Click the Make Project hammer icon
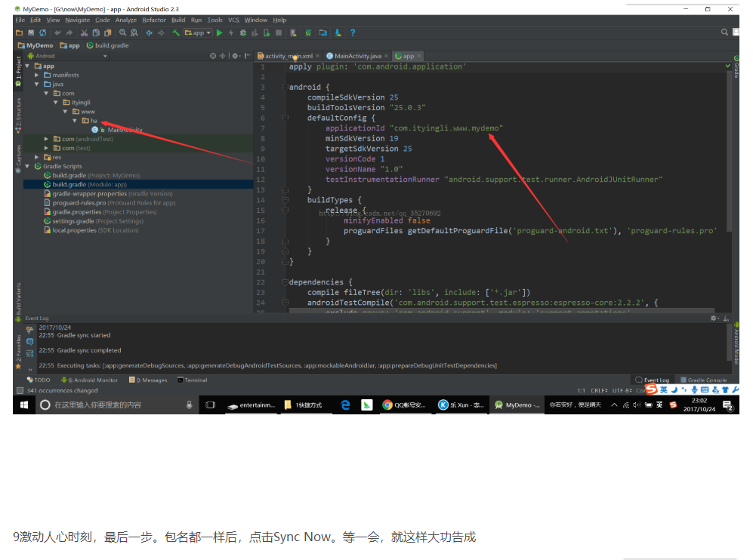Image resolution: width=753 pixels, height=560 pixels. [x=175, y=33]
